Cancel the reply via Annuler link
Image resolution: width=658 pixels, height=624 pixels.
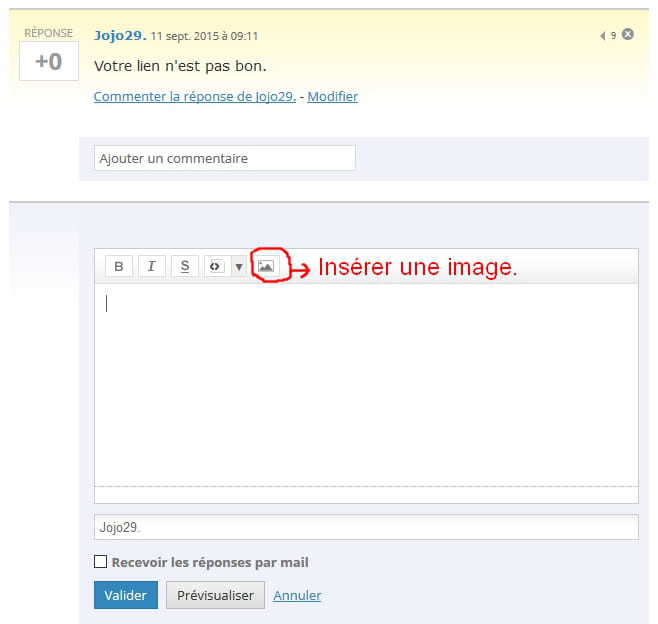click(297, 595)
